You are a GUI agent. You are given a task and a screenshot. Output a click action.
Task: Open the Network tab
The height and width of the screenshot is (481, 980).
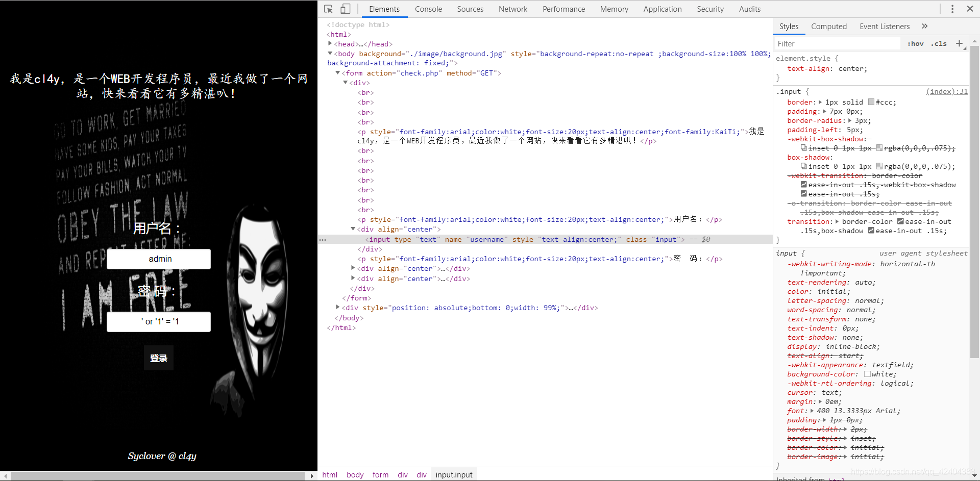click(x=513, y=9)
